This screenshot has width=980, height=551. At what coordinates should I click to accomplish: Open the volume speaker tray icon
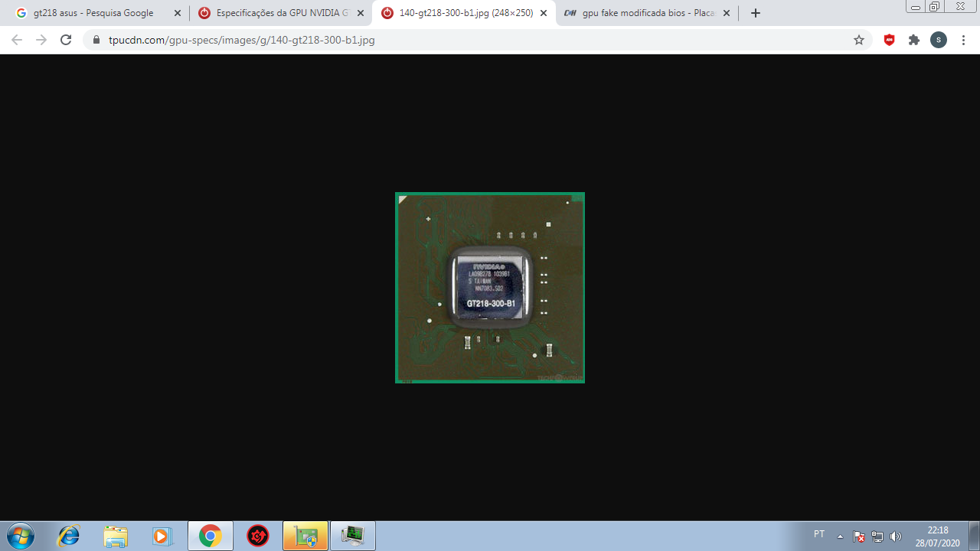point(896,536)
